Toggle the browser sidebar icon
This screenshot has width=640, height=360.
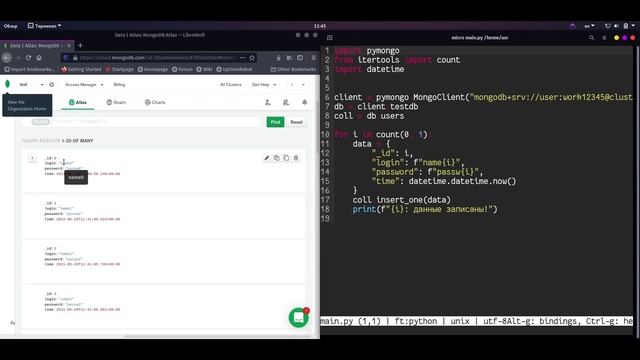click(300, 58)
